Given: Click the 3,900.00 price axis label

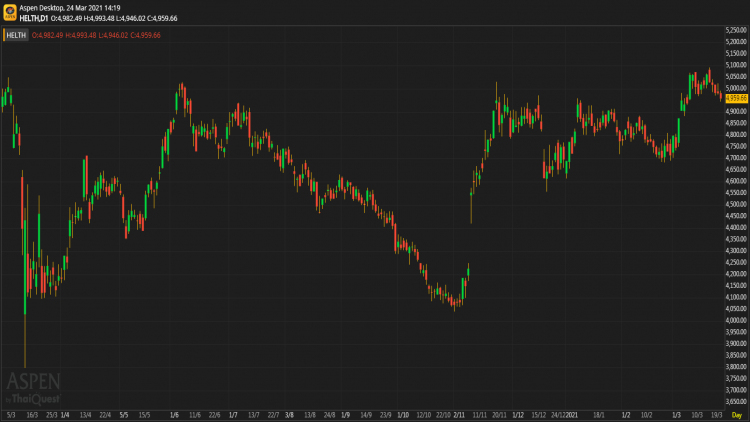Looking at the screenshot, I should click(x=736, y=344).
